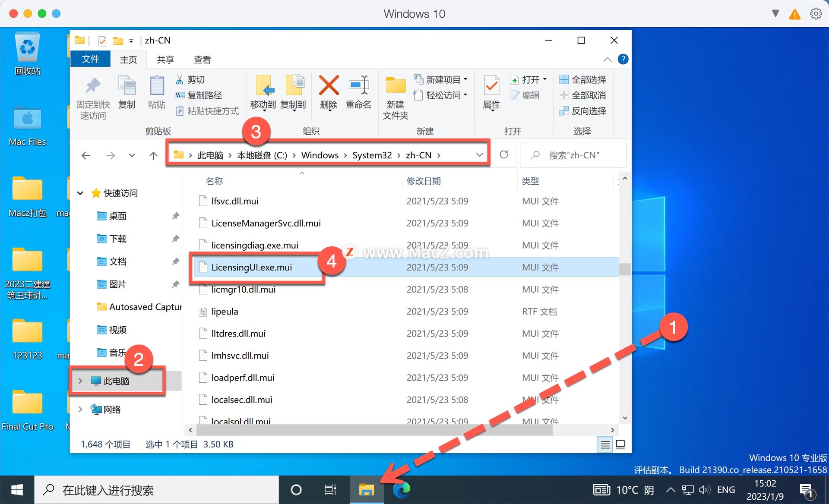Image resolution: width=829 pixels, height=504 pixels.
Task: Click the 复制路径 (Copy path) icon
Action: click(x=180, y=95)
